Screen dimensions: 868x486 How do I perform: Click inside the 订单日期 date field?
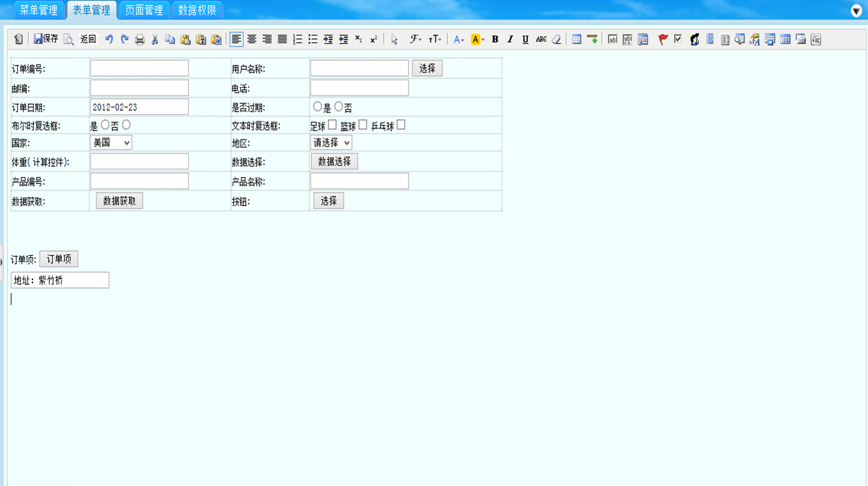pos(139,106)
